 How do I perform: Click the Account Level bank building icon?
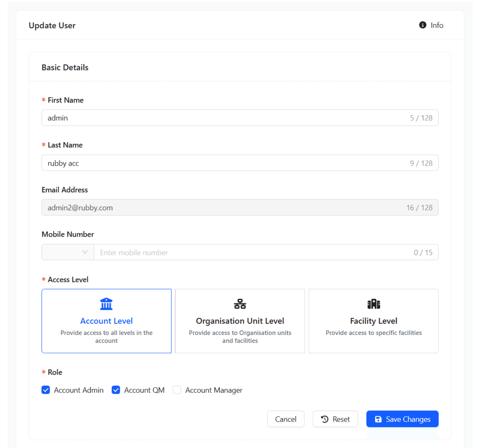click(x=106, y=304)
